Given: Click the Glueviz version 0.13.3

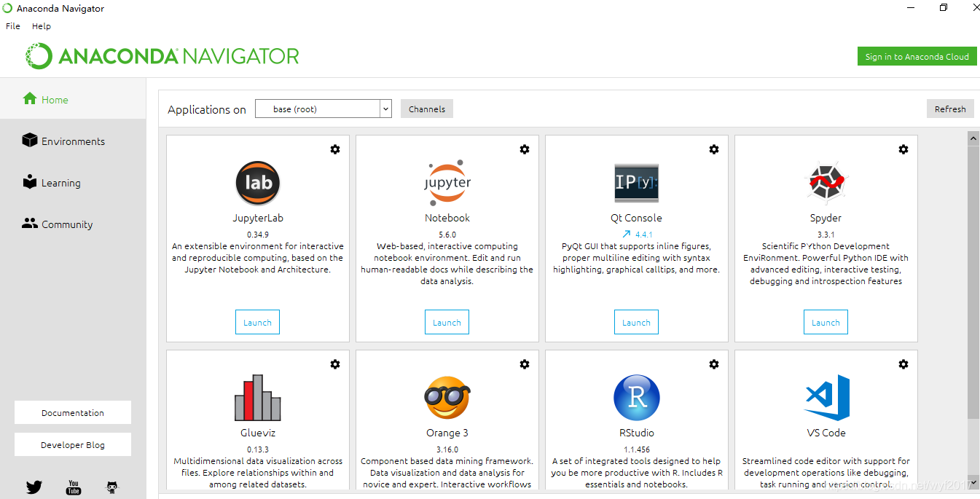Looking at the screenshot, I should click(258, 449).
